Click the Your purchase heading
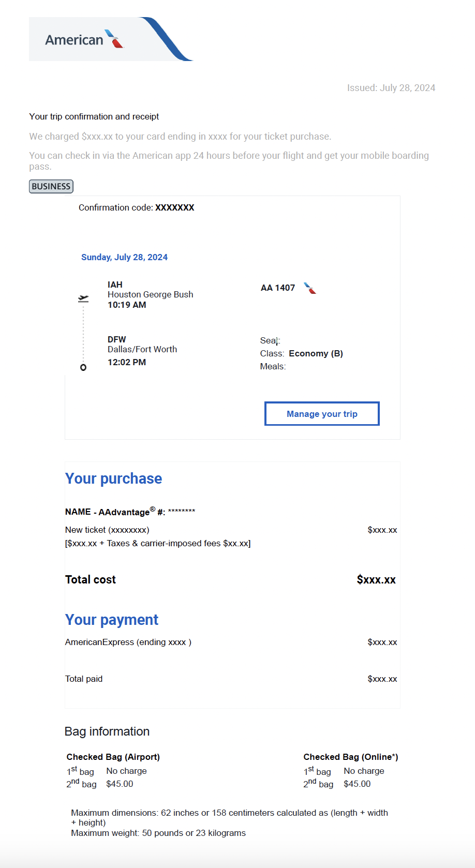 [x=113, y=478]
